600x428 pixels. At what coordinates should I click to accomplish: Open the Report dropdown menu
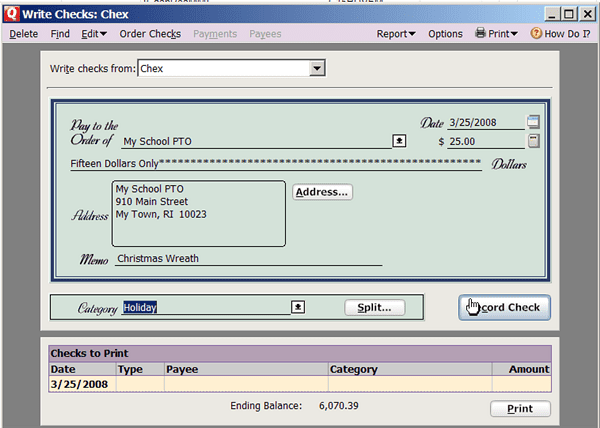396,34
